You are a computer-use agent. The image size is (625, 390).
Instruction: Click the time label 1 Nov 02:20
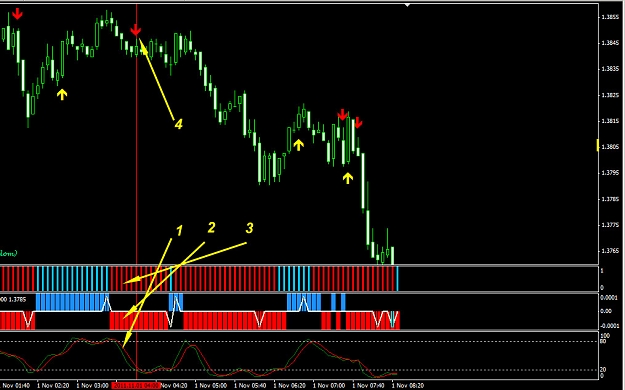[x=53, y=386]
